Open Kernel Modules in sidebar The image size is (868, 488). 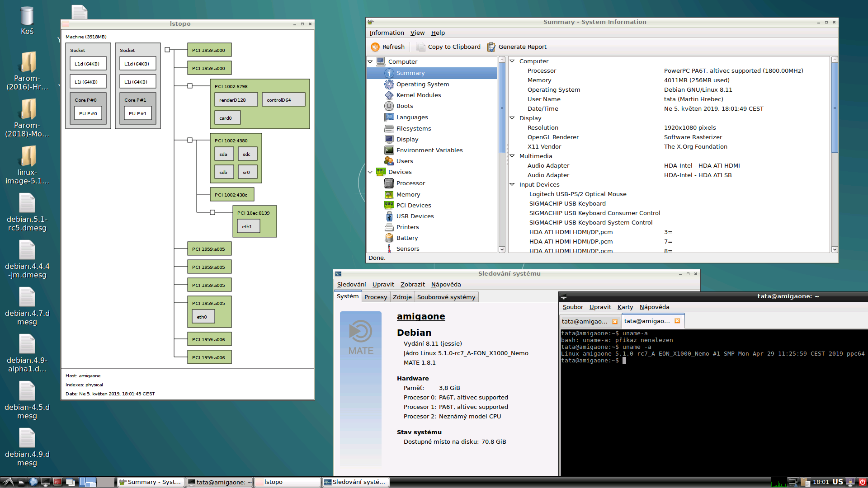click(418, 95)
